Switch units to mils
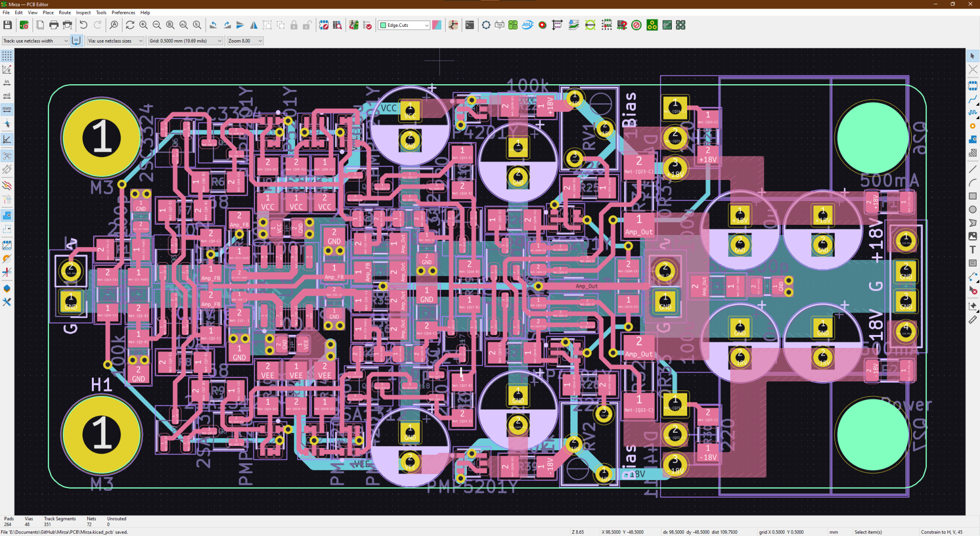This screenshot has height=536, width=980. tap(7, 96)
